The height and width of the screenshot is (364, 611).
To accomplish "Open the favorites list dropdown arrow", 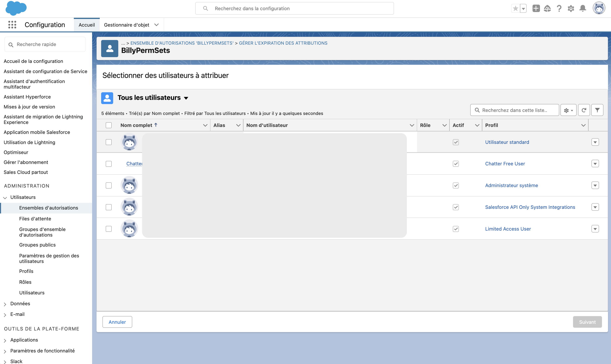I will point(523,9).
